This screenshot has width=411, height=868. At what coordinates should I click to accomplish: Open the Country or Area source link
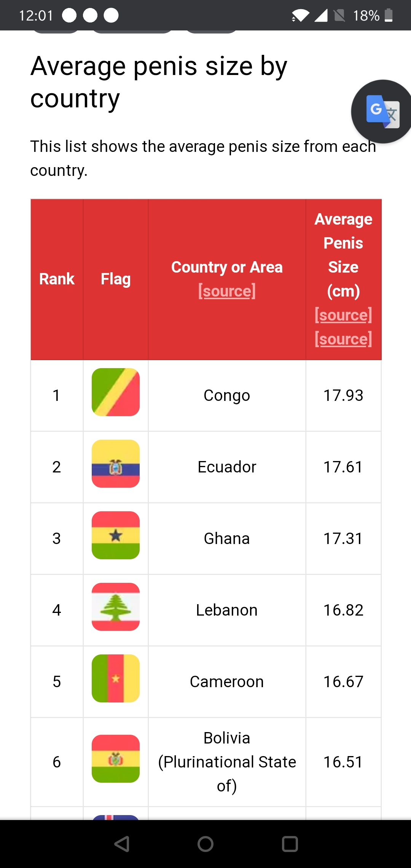click(x=227, y=291)
